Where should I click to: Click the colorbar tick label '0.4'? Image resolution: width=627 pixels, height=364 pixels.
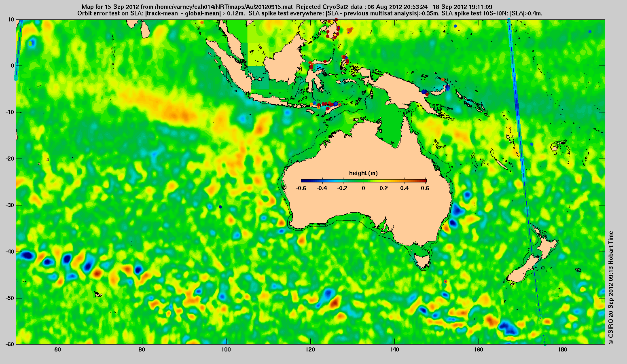click(405, 188)
